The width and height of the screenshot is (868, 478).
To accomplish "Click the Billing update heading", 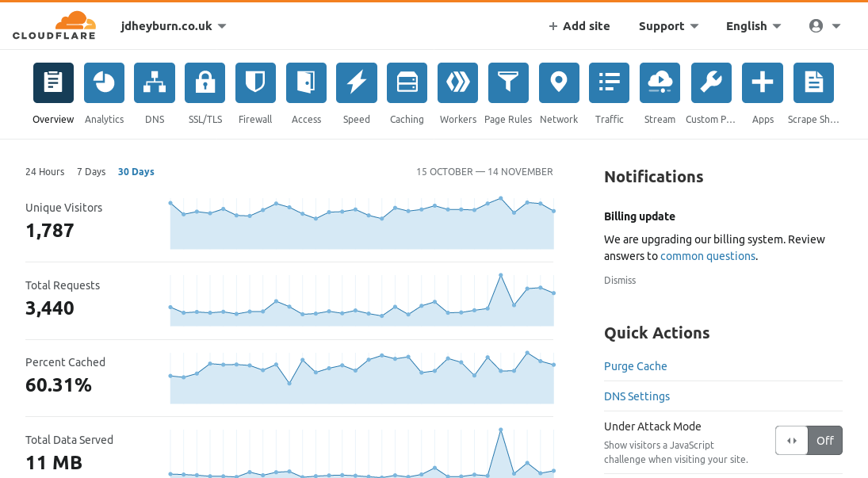I will 640,216.
